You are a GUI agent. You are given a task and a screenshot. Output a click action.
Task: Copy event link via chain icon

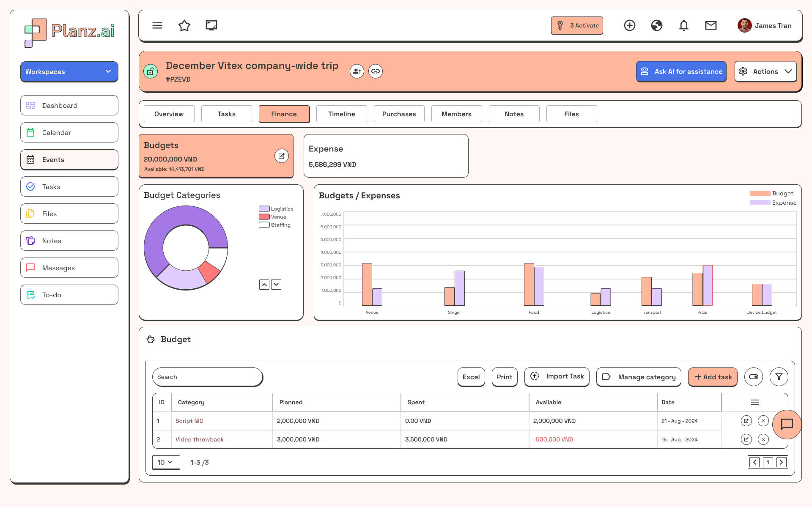tap(376, 71)
